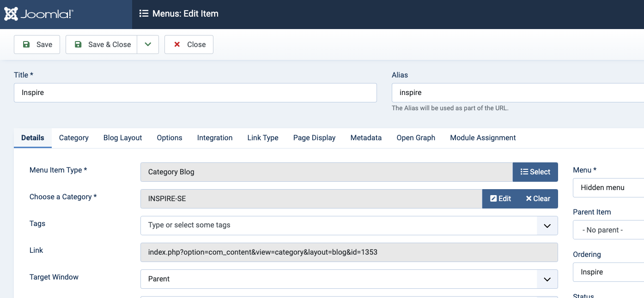Viewport: 644px width, 298px height.
Task: Open the Blog Layout tab
Action: 122,138
